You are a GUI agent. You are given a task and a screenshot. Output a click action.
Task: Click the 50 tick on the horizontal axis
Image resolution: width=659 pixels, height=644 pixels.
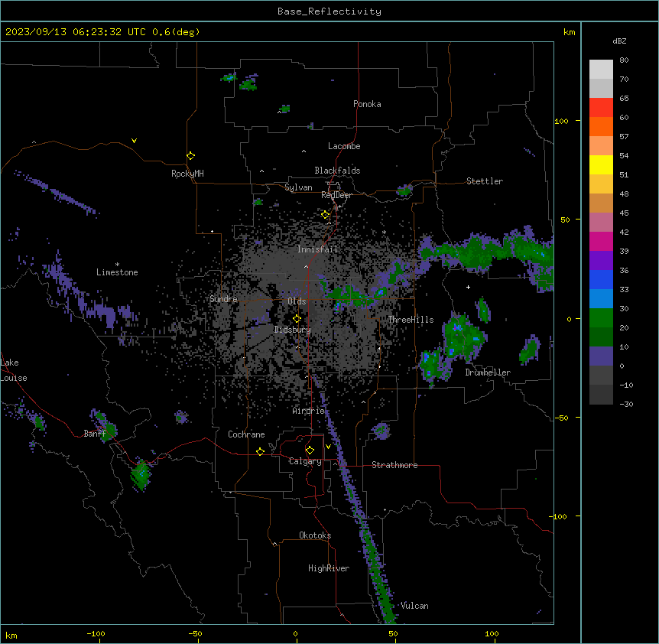pos(393,633)
